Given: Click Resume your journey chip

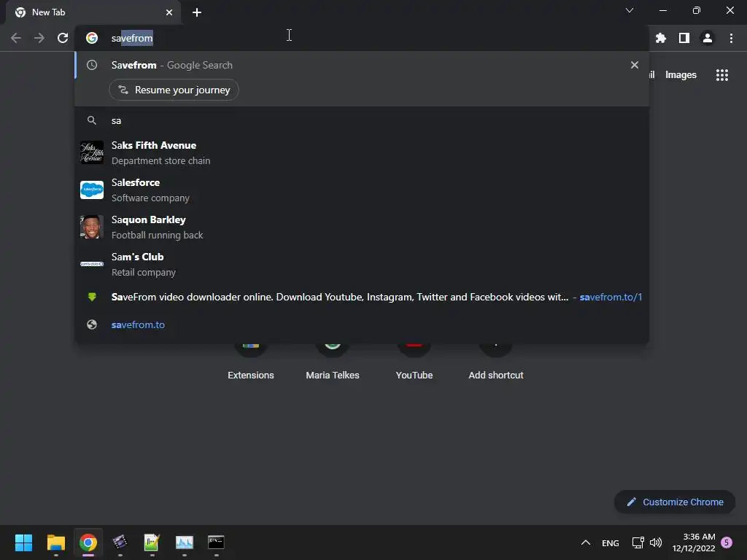Looking at the screenshot, I should click(x=174, y=90).
